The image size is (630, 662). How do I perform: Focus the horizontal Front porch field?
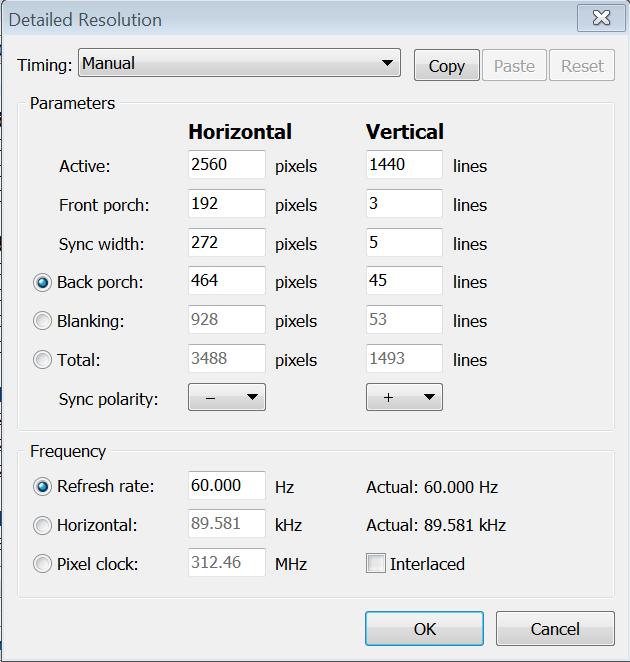pyautogui.click(x=226, y=204)
